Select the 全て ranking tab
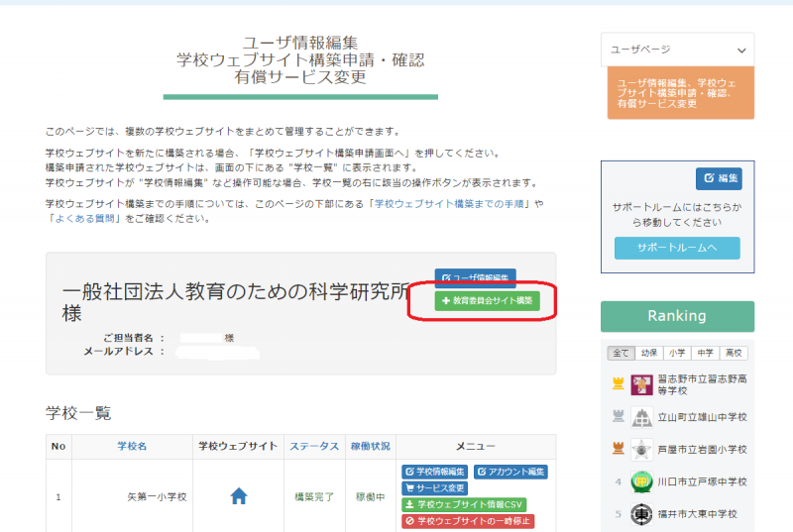 [619, 353]
